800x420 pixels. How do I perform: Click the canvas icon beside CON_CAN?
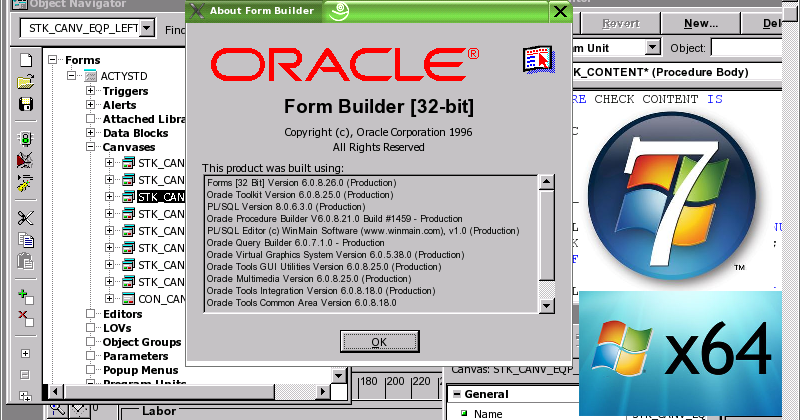pyautogui.click(x=129, y=299)
